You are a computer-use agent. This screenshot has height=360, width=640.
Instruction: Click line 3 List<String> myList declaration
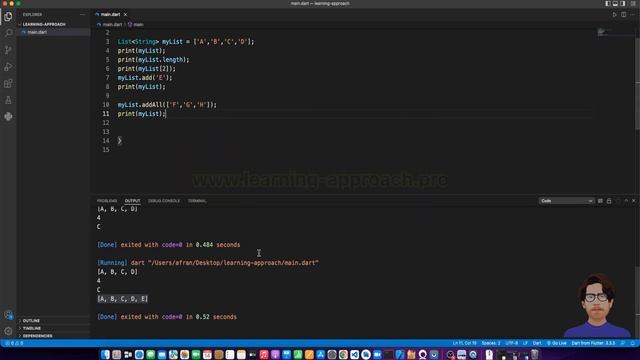click(x=186, y=42)
